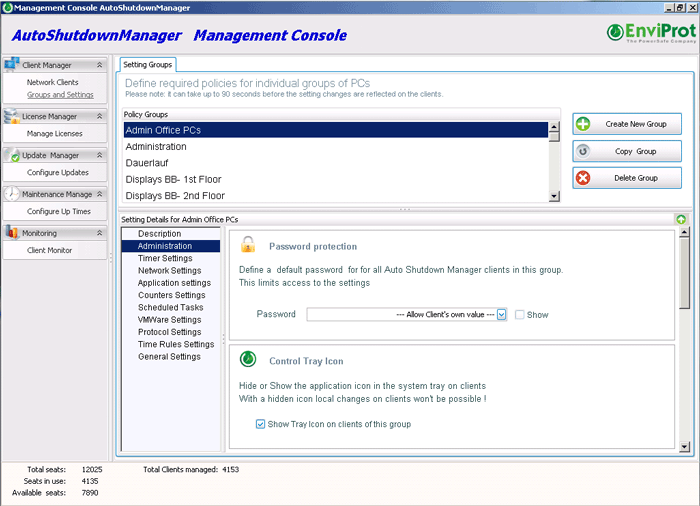
Task: Click the red X Delete Group icon
Action: tap(584, 178)
